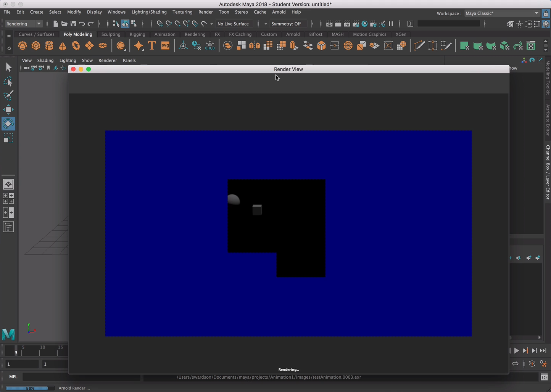Create a polygon cube from the shelf

click(x=36, y=46)
